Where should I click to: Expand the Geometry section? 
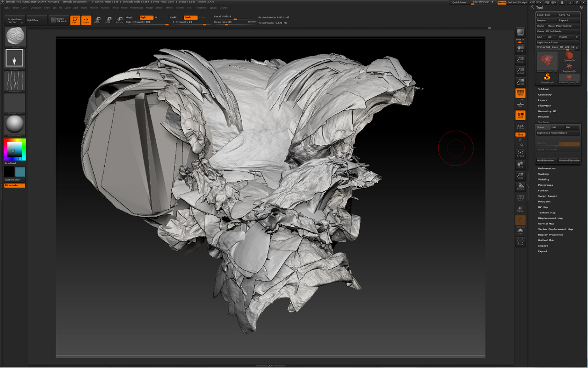click(545, 95)
